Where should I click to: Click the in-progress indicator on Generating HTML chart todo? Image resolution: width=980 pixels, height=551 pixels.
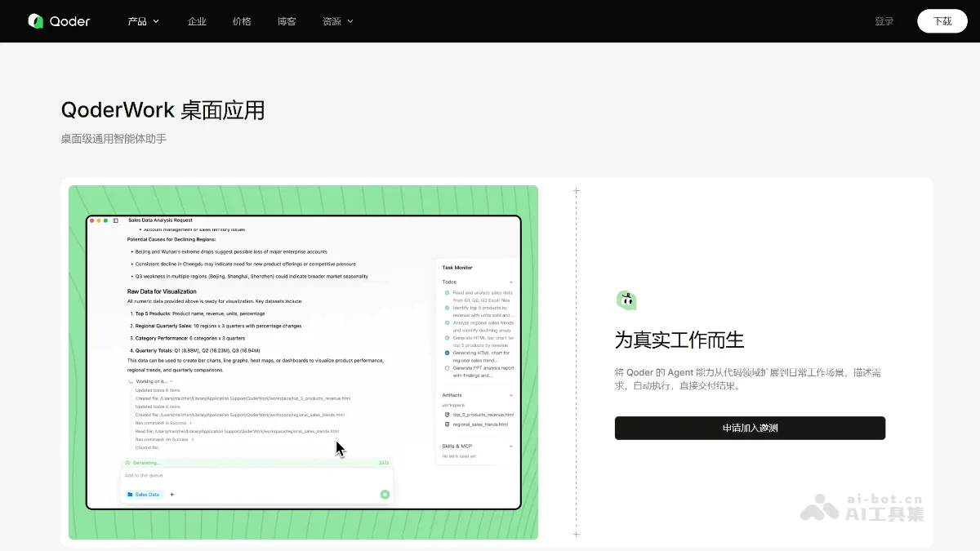(447, 353)
